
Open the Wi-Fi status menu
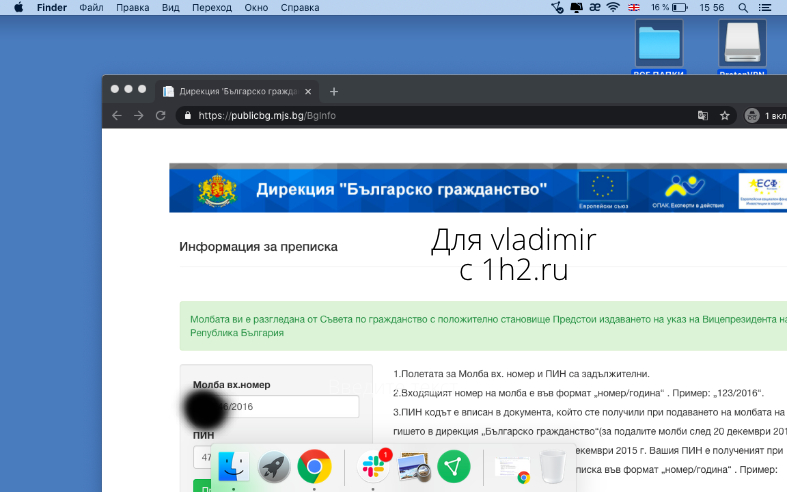coord(612,7)
